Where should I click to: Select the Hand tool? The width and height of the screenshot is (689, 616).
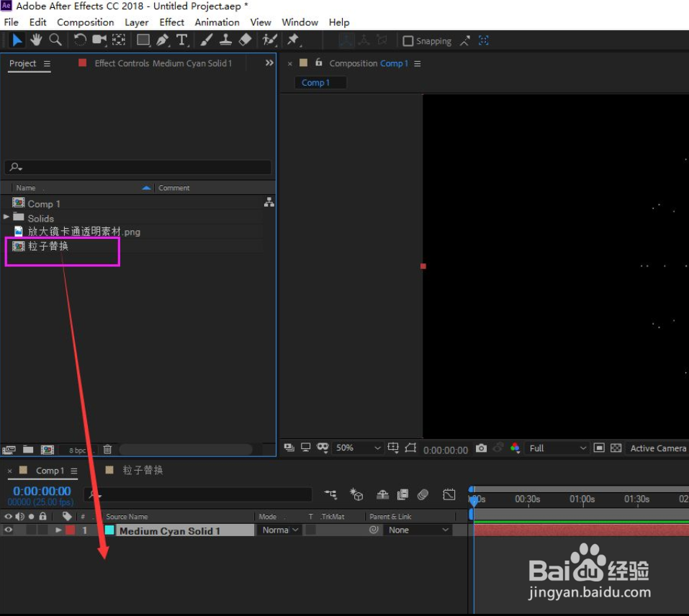coord(36,40)
